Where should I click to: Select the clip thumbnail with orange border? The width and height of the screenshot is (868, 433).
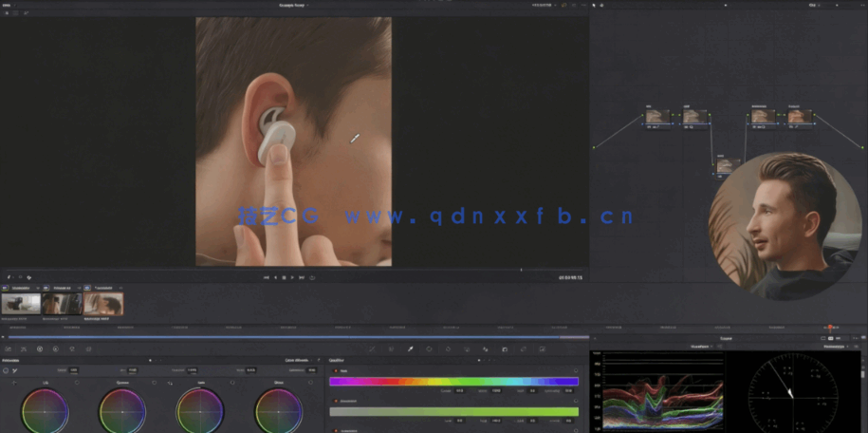[x=103, y=305]
